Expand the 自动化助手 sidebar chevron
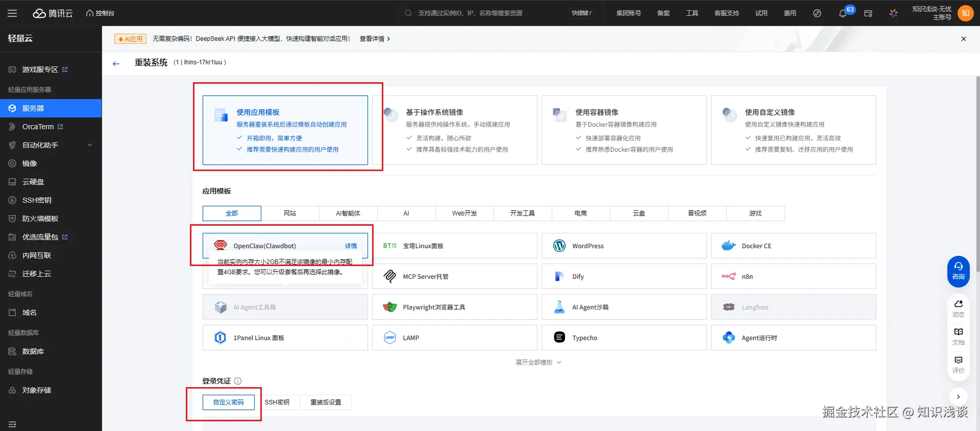980x431 pixels. coord(90,145)
